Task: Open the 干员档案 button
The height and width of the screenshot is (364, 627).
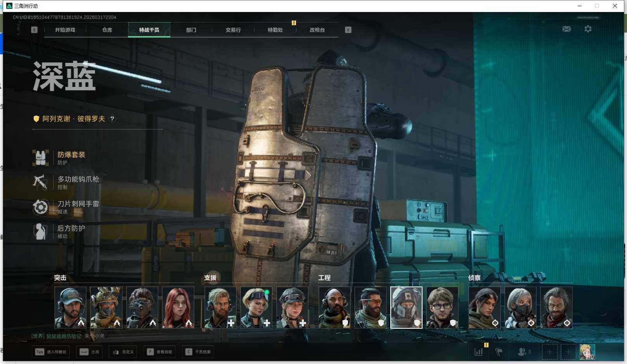Action: pos(198,352)
